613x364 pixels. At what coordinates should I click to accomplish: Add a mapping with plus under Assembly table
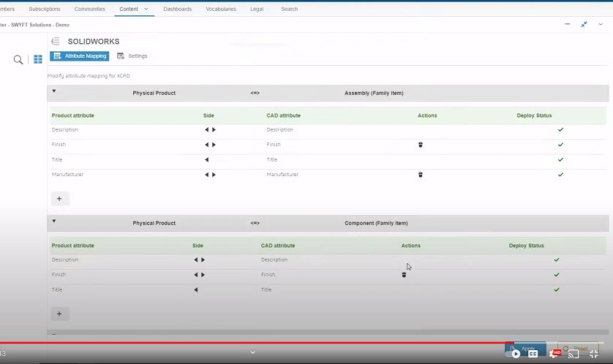click(59, 198)
